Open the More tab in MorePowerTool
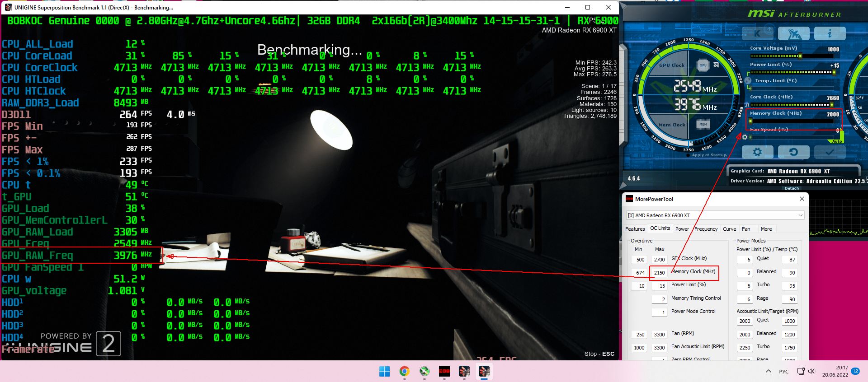868x382 pixels. [766, 229]
